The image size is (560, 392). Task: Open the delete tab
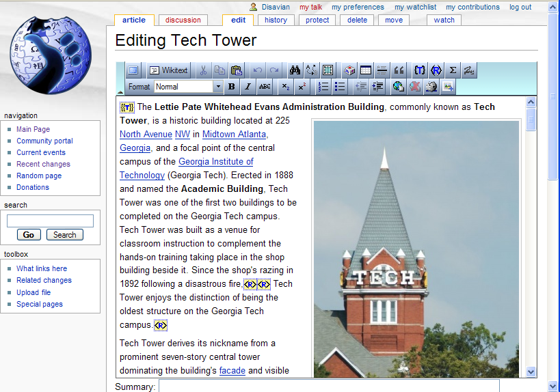click(357, 20)
